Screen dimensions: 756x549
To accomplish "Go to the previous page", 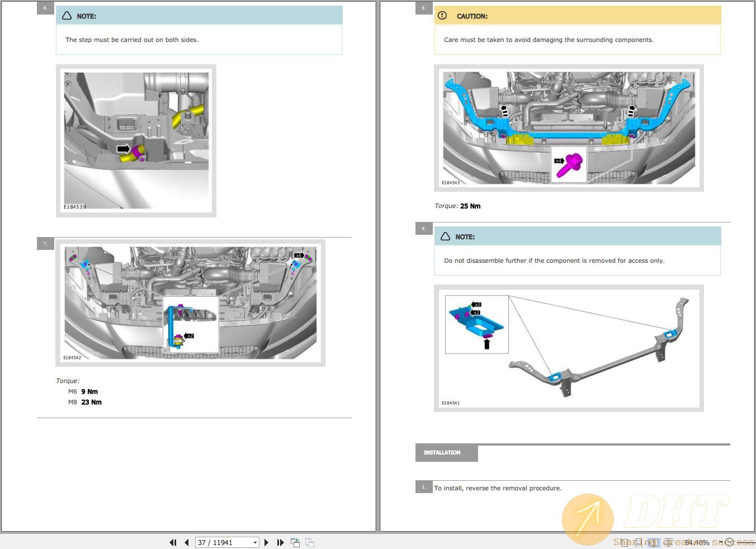I will pyautogui.click(x=186, y=542).
